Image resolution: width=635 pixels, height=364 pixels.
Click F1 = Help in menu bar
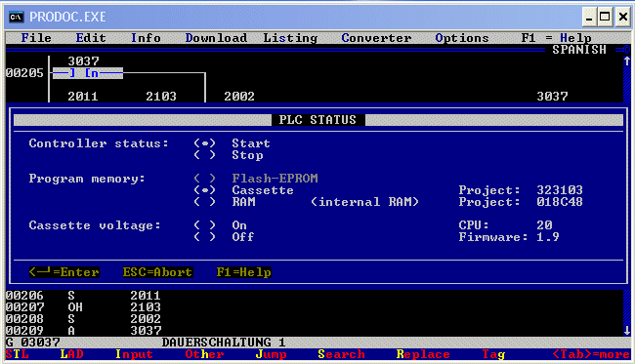[557, 38]
